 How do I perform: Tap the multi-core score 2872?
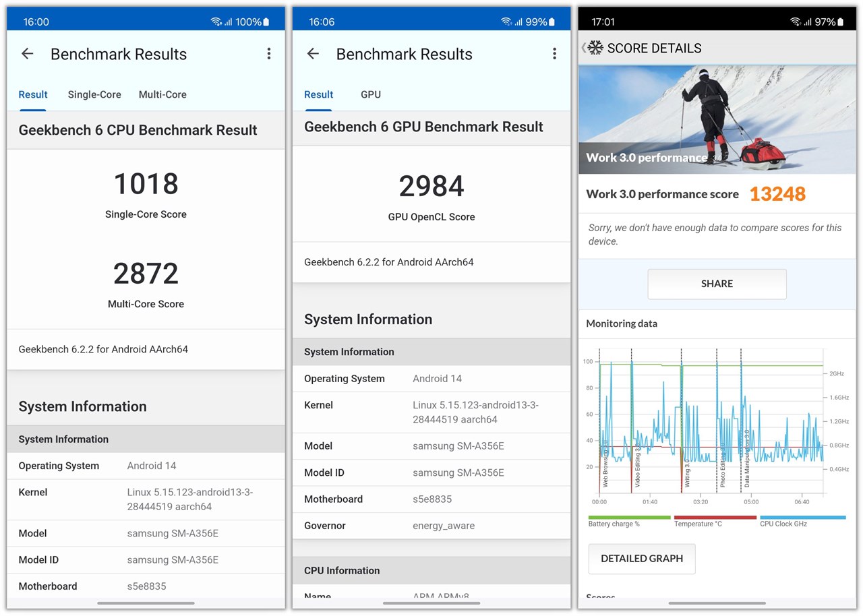(x=146, y=274)
